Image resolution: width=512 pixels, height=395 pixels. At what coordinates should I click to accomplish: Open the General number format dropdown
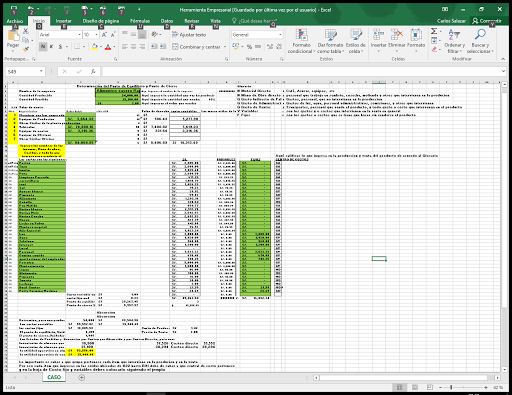click(x=280, y=35)
